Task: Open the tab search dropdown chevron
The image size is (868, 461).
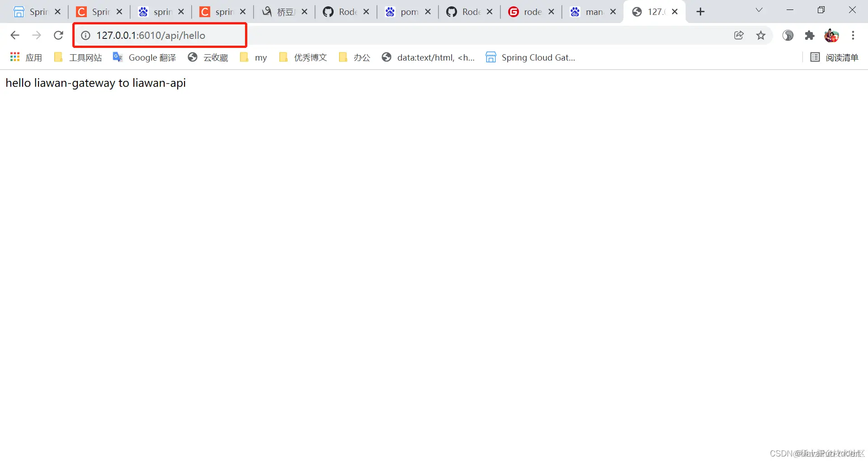Action: tap(759, 10)
